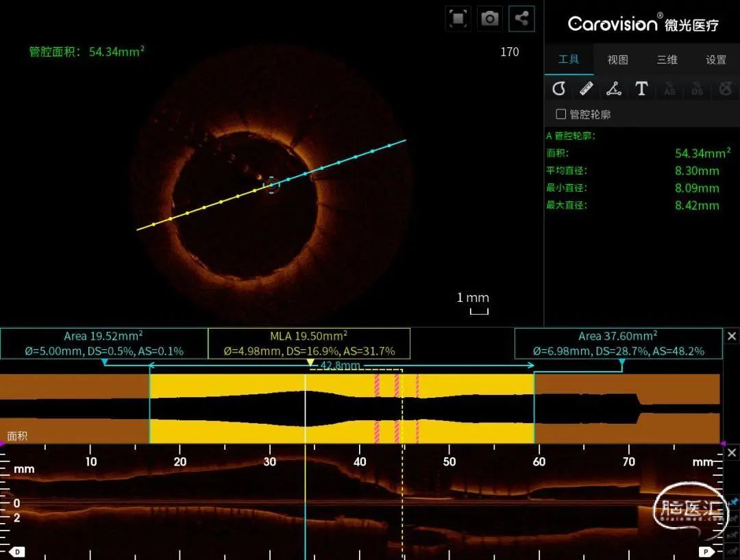Click the AS area stenosis tool
740x560 pixels.
tap(669, 88)
